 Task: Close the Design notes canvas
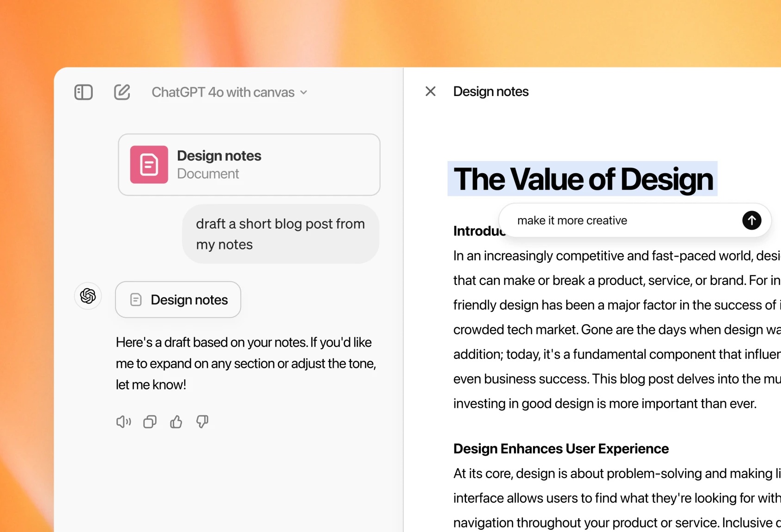point(430,91)
